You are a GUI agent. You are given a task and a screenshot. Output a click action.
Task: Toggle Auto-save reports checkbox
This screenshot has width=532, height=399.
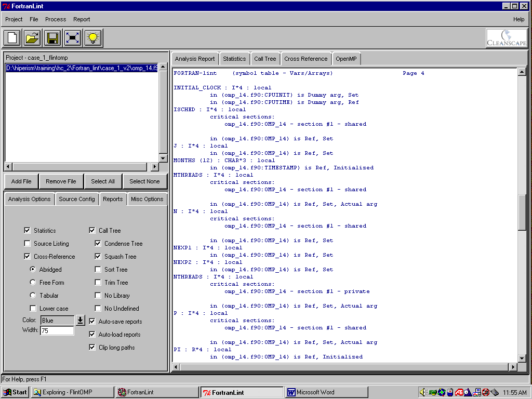(92, 321)
